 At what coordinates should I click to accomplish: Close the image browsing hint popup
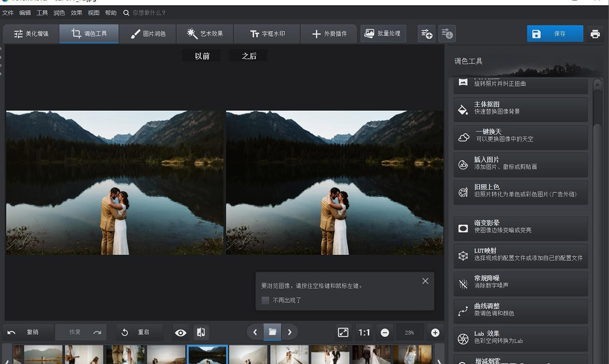(x=426, y=281)
